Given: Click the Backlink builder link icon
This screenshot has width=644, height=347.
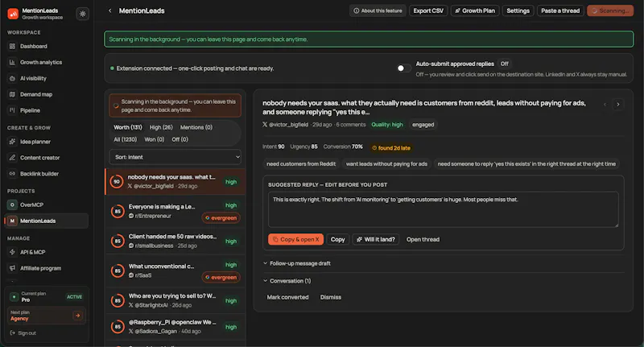Looking at the screenshot, I should [x=12, y=174].
